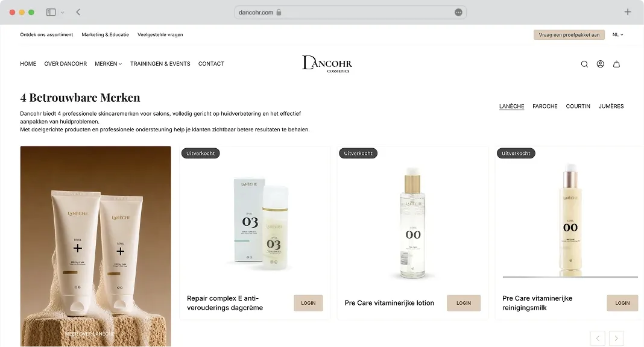Image resolution: width=644 pixels, height=347 pixels.
Task: Expand the sidebar options chevron
Action: [x=63, y=13]
